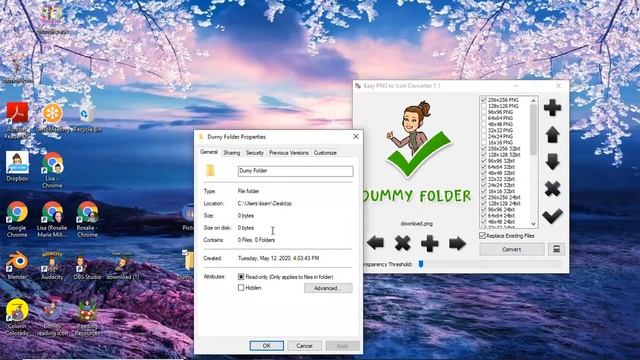This screenshot has height=360, width=640.
Task: Click the Advanced... attributes button
Action: coord(328,288)
